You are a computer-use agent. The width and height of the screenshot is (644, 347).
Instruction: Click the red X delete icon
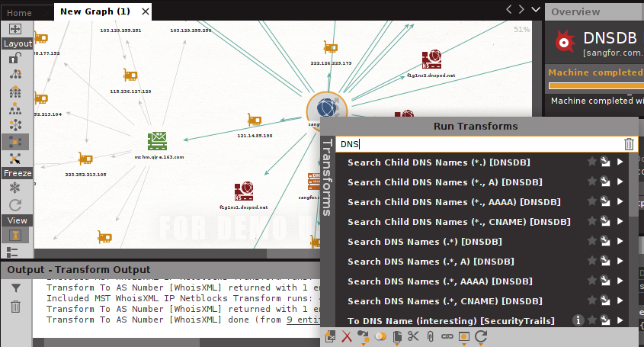(x=347, y=337)
